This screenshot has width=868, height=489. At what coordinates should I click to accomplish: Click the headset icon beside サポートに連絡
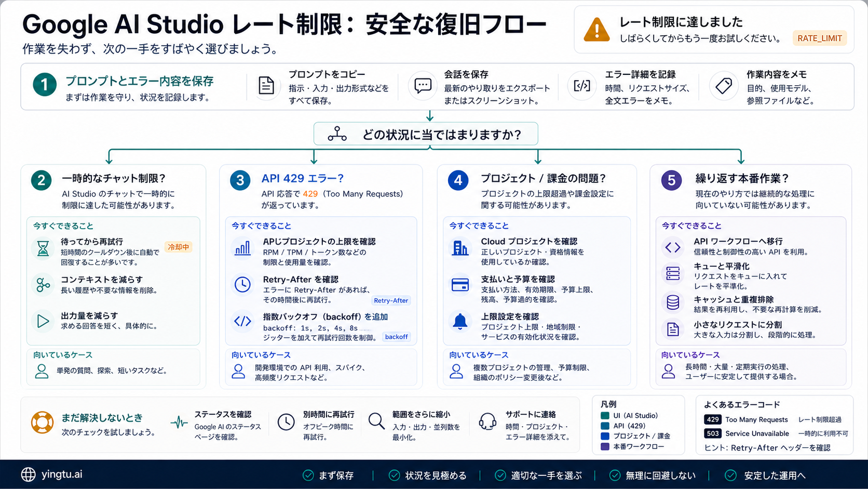click(487, 421)
